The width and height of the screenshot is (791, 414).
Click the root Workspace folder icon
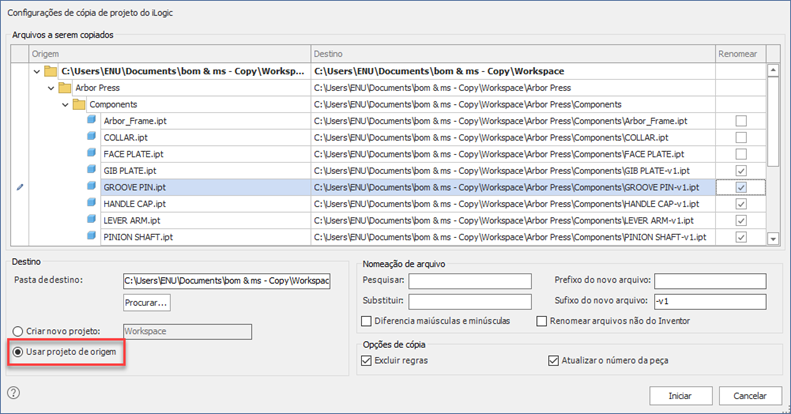pyautogui.click(x=51, y=71)
